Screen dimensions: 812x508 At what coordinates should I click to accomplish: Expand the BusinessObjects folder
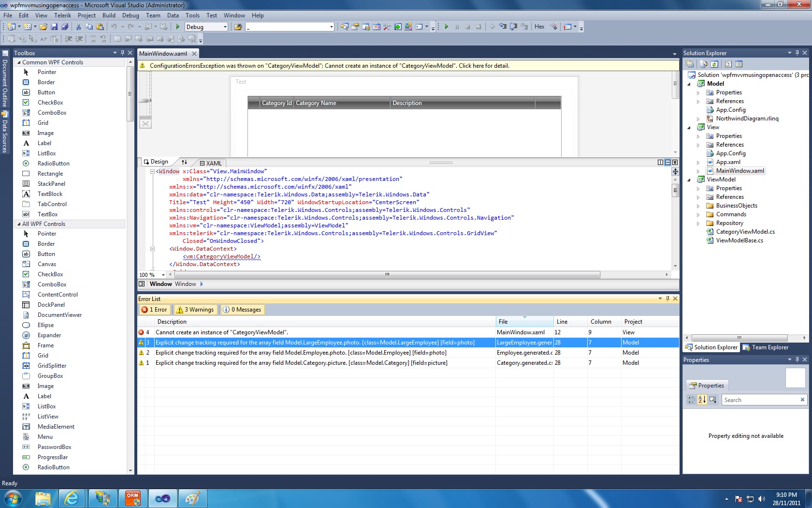(x=698, y=206)
